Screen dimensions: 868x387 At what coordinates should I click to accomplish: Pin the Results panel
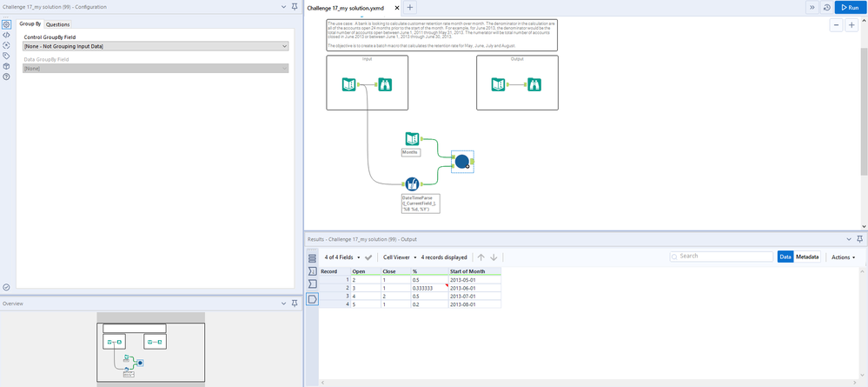click(860, 238)
